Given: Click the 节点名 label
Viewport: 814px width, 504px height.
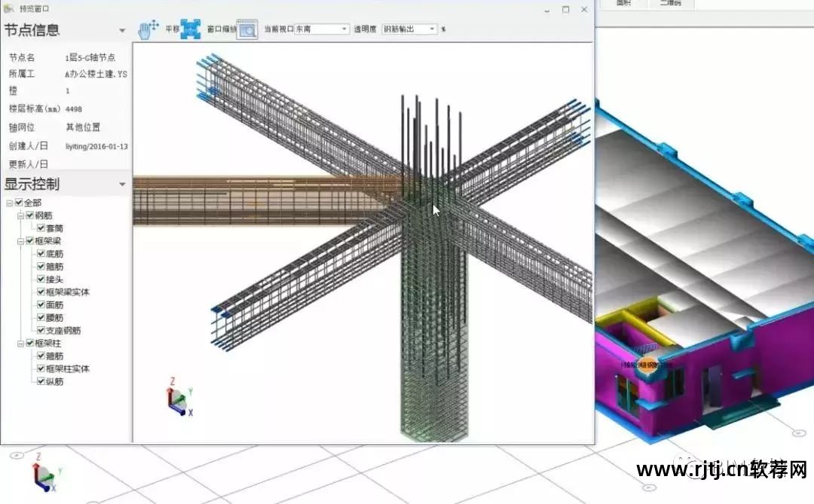Looking at the screenshot, I should 22,57.
